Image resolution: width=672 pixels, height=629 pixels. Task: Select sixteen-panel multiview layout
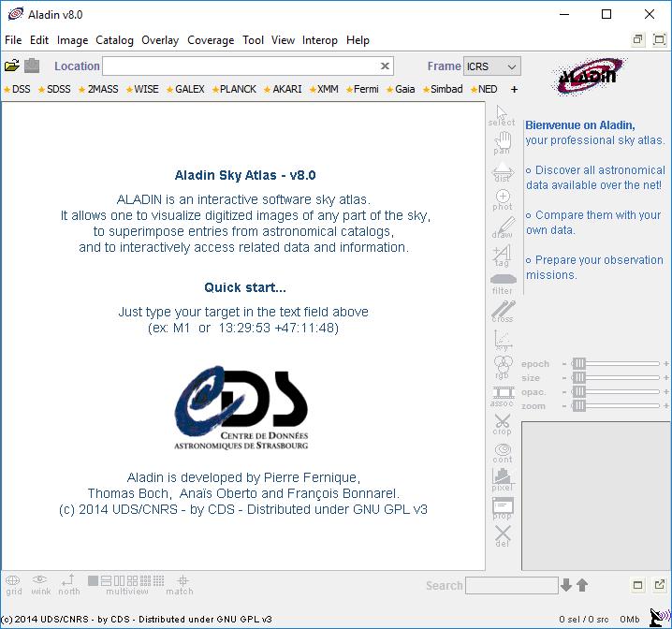pos(159,580)
